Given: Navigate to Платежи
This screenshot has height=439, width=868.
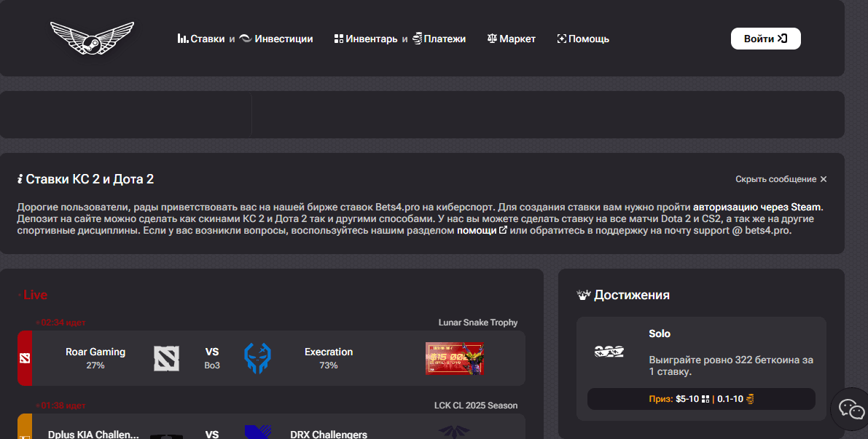Looking at the screenshot, I should coord(439,39).
